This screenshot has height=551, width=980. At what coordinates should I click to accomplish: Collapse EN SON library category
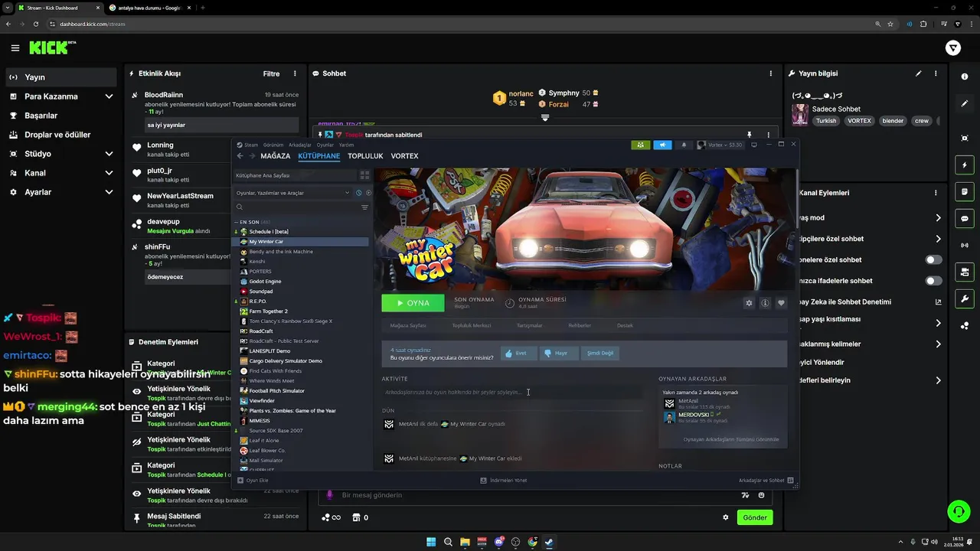point(237,222)
